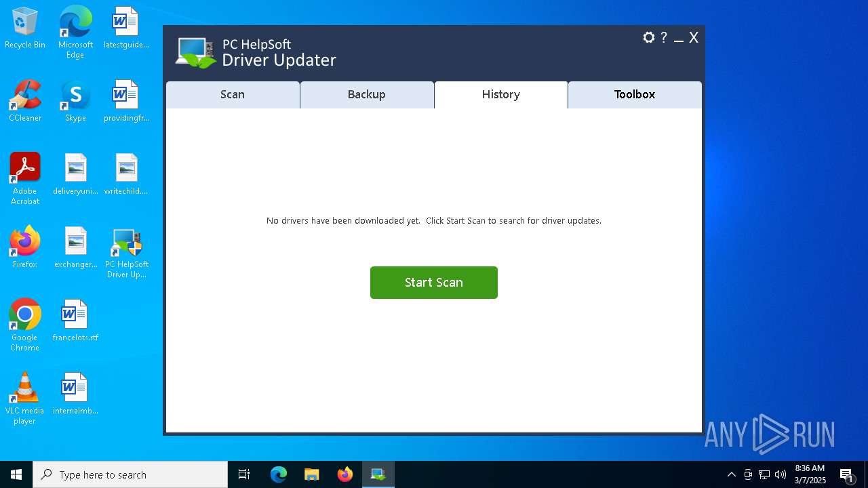Click the taskbar search box
This screenshot has width=868, height=488.
[130, 474]
